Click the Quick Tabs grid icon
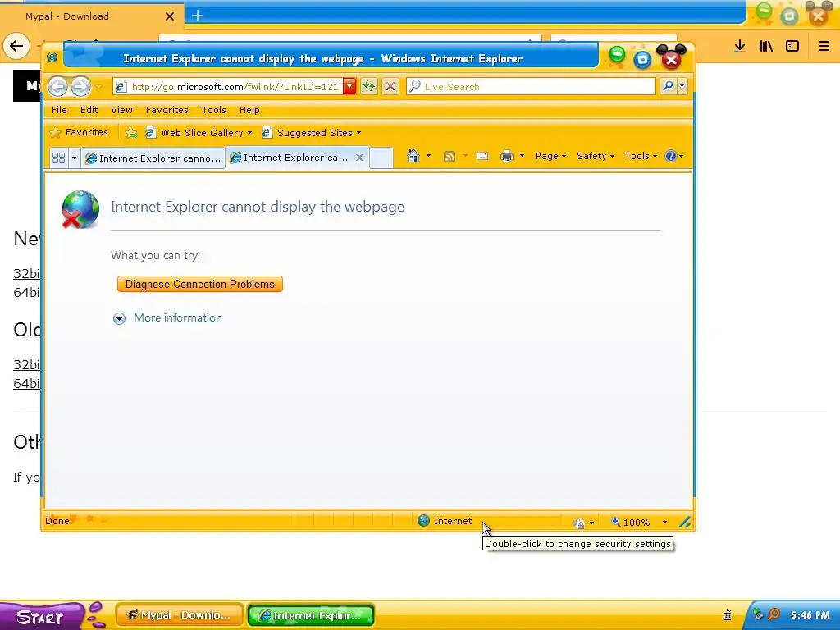The width and height of the screenshot is (840, 630). 58,157
